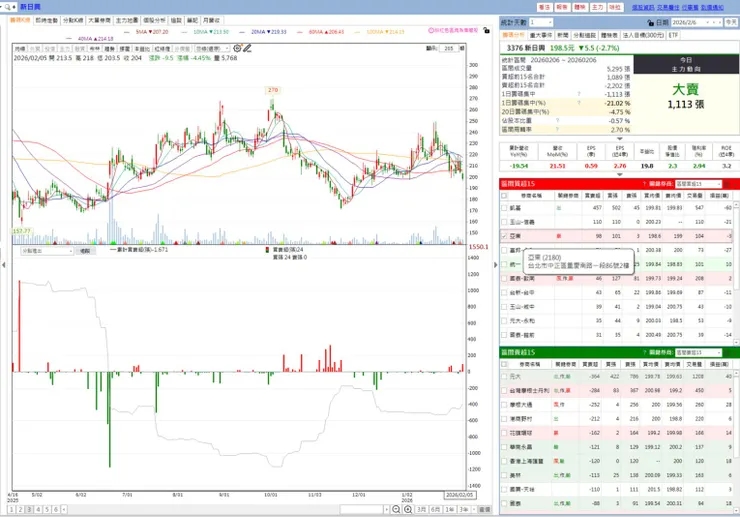The image size is (740, 517).
Task: Open 重大事件 tab in right panel
Action: (541, 35)
